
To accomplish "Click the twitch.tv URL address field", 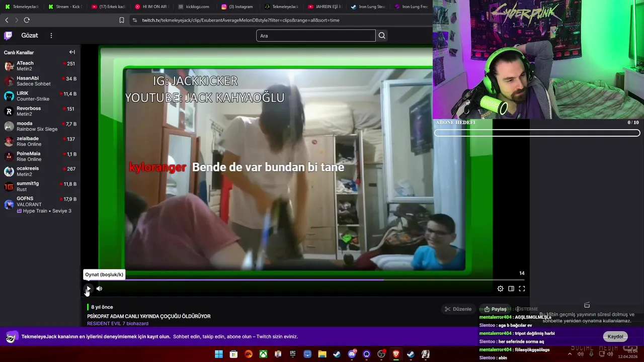I will pos(240,20).
